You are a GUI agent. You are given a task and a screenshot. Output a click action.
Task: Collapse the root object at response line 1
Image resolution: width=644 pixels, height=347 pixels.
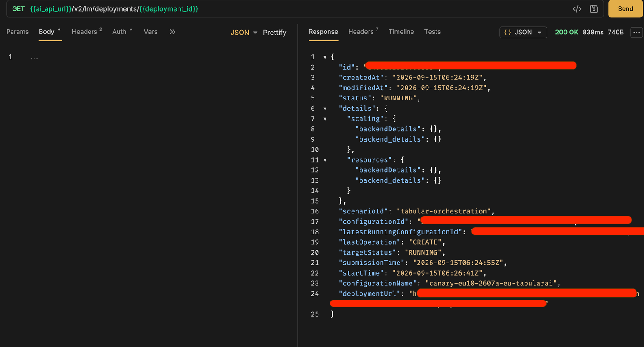coord(325,57)
